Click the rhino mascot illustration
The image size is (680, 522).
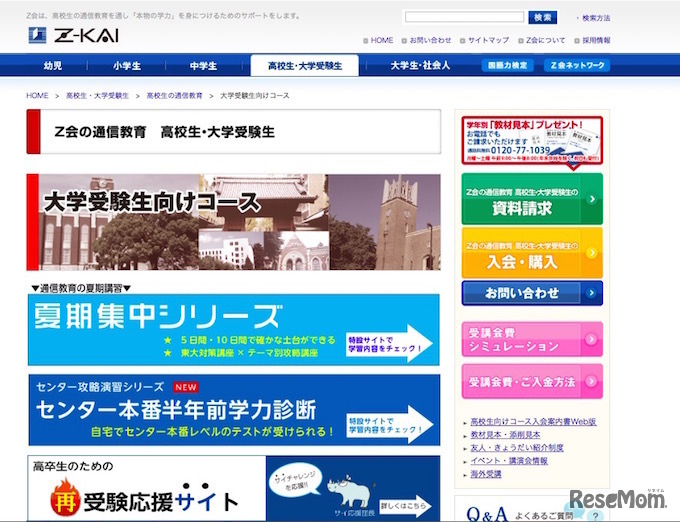point(349,493)
